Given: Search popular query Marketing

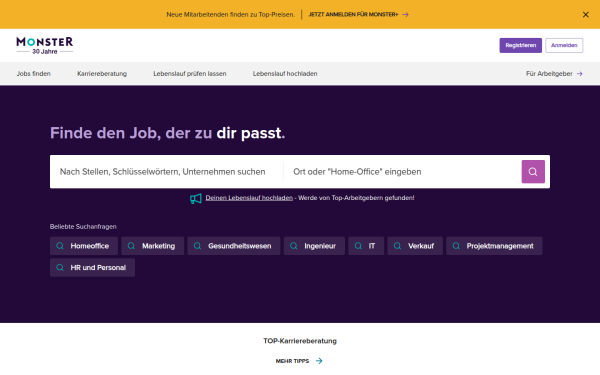Looking at the screenshot, I should (x=153, y=246).
